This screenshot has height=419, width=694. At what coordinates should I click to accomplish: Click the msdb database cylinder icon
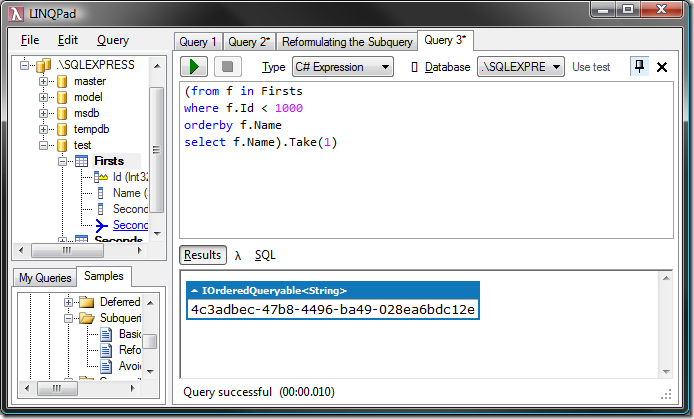[62, 113]
